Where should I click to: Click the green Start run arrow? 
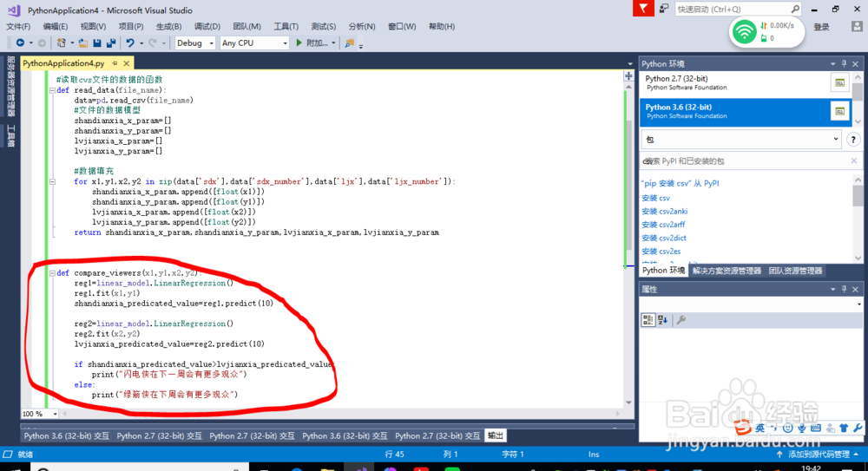coord(299,43)
